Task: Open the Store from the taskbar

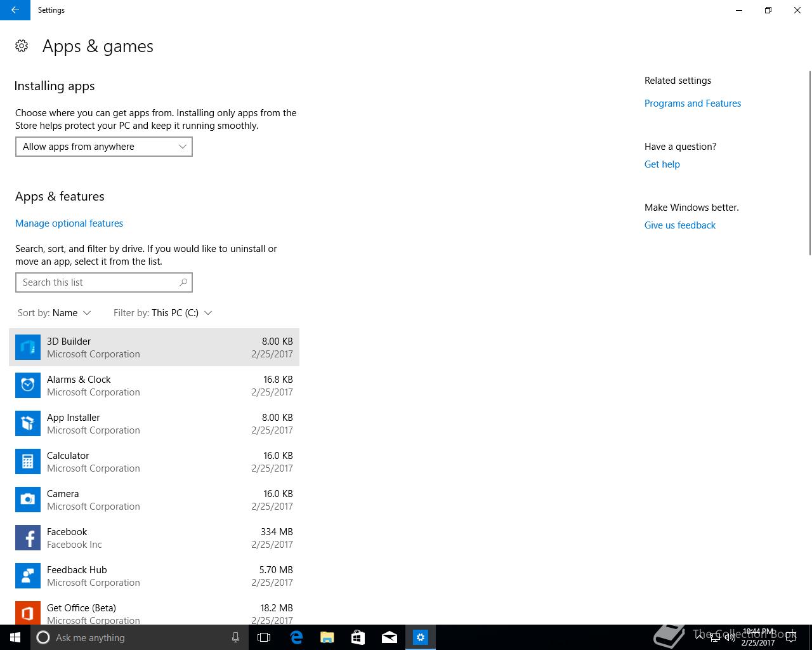Action: click(358, 637)
